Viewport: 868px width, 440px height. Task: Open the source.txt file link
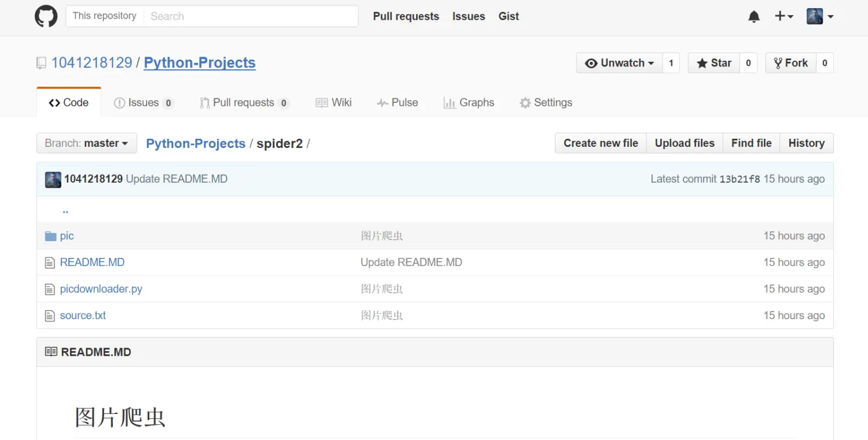coord(83,315)
